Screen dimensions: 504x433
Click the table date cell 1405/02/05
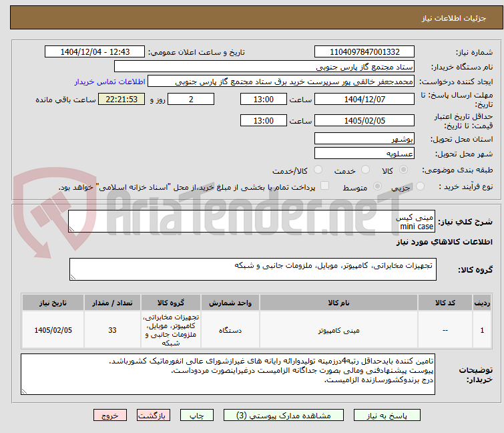[x=53, y=330]
